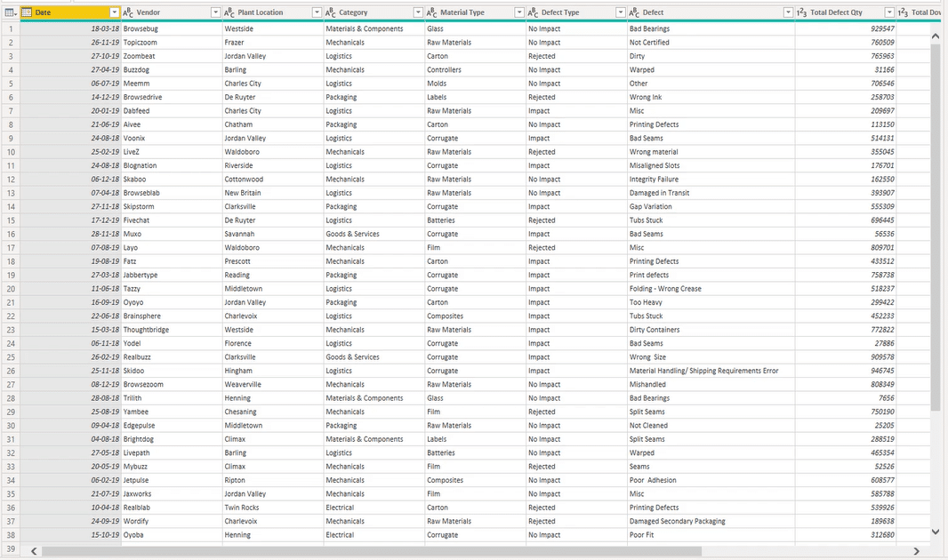Select row number 38
The height and width of the screenshot is (560, 948).
[x=11, y=534]
